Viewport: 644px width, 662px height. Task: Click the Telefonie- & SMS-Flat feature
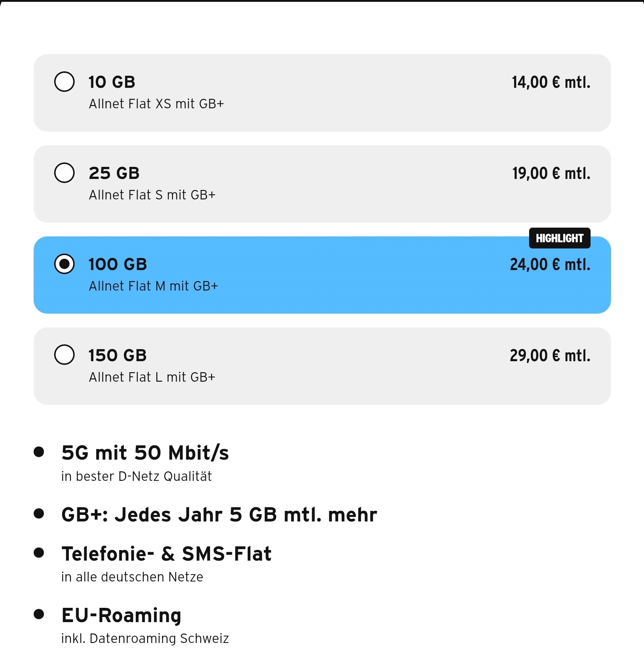click(x=166, y=554)
